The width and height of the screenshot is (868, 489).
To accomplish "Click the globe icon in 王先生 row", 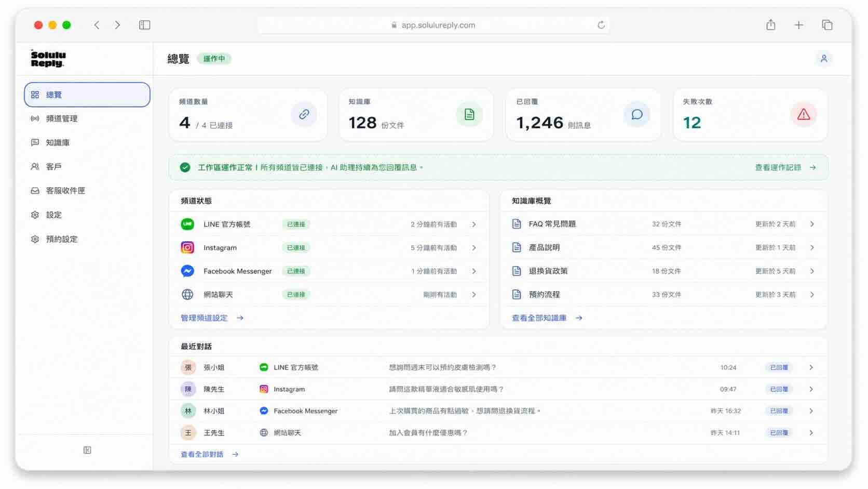I will 264,433.
